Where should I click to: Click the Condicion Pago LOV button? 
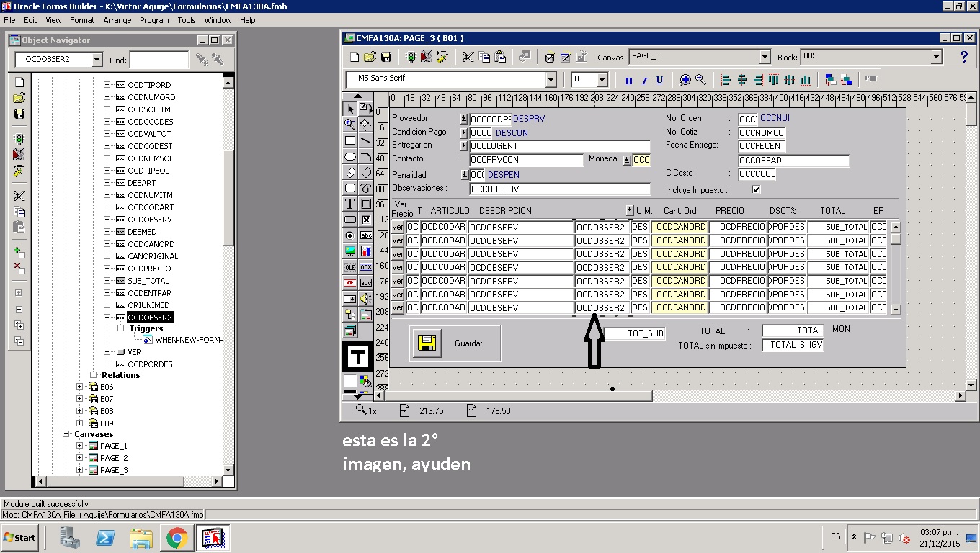point(464,133)
